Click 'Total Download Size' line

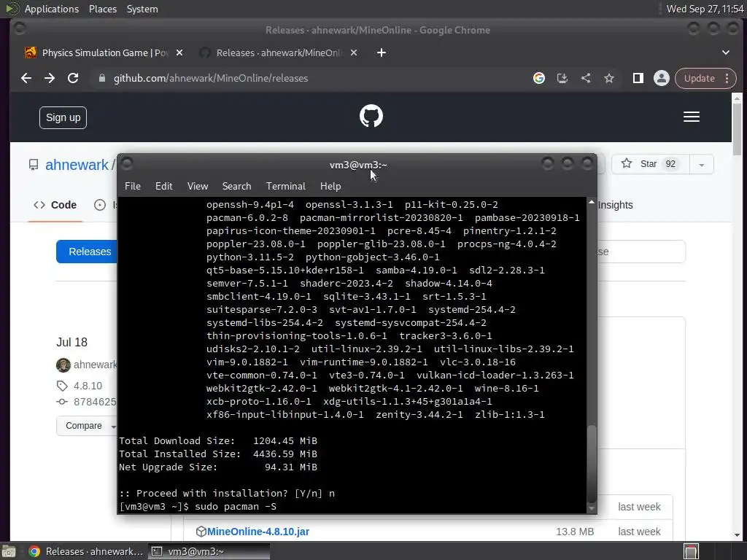218,441
